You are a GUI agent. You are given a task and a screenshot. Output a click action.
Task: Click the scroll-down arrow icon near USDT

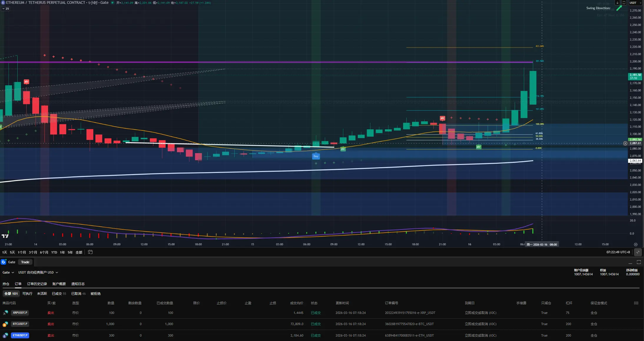[x=617, y=3]
